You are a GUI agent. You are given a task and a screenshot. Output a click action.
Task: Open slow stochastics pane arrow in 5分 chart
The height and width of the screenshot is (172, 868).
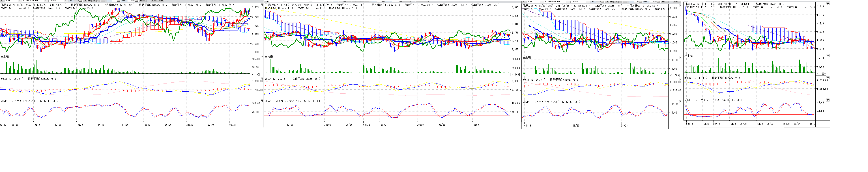(x=262, y=101)
